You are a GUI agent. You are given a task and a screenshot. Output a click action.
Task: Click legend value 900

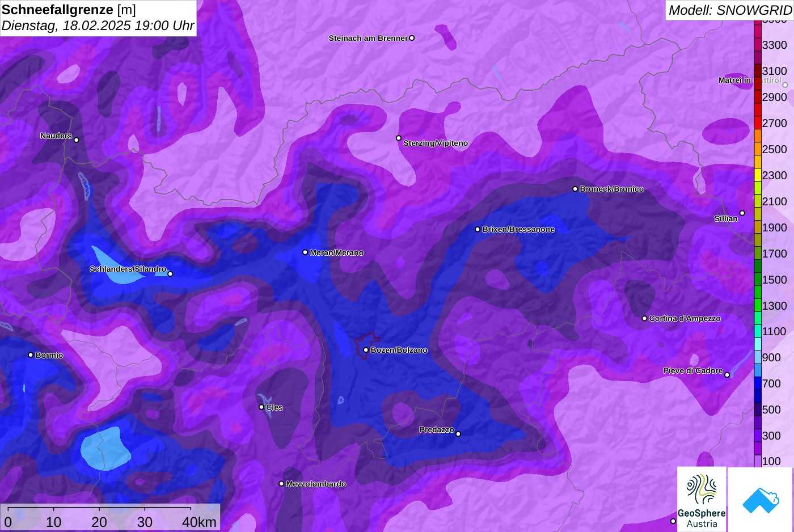(x=772, y=358)
